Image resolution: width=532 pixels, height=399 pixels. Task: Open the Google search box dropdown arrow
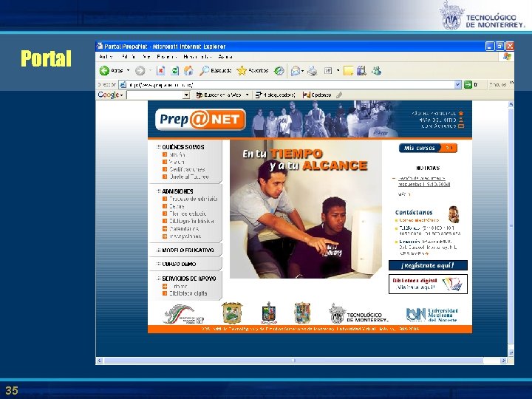186,95
